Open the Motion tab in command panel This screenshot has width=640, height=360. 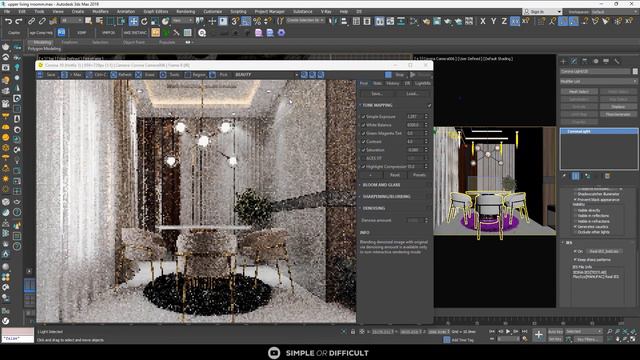(596, 61)
